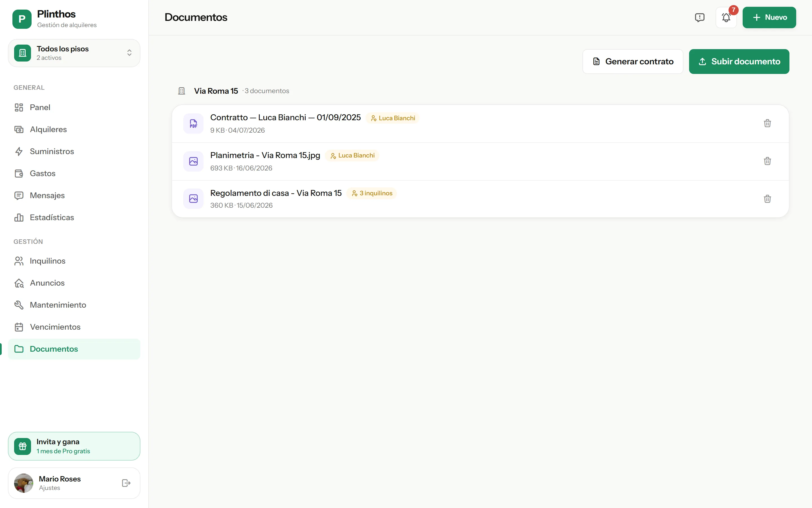Click the Mantenimiento wrench icon
Viewport: 812px width, 508px height.
click(19, 305)
